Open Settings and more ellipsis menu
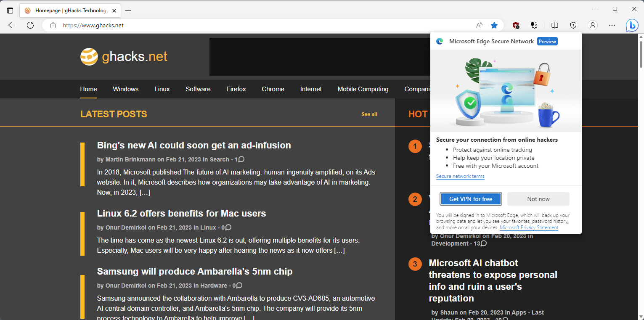 point(612,25)
